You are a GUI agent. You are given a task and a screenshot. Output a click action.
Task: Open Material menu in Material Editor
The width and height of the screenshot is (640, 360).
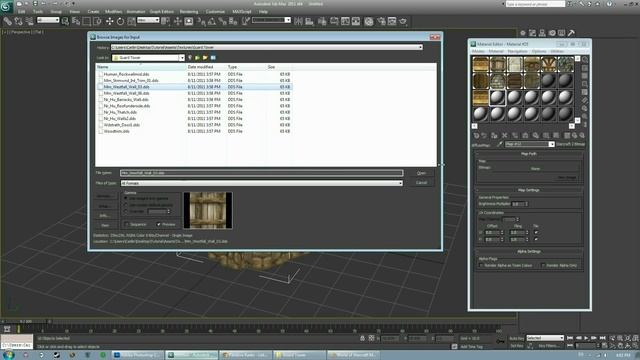pos(496,51)
